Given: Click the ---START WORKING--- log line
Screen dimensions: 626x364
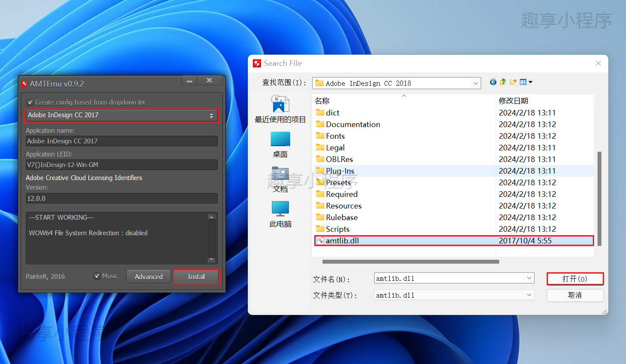Looking at the screenshot, I should [61, 218].
